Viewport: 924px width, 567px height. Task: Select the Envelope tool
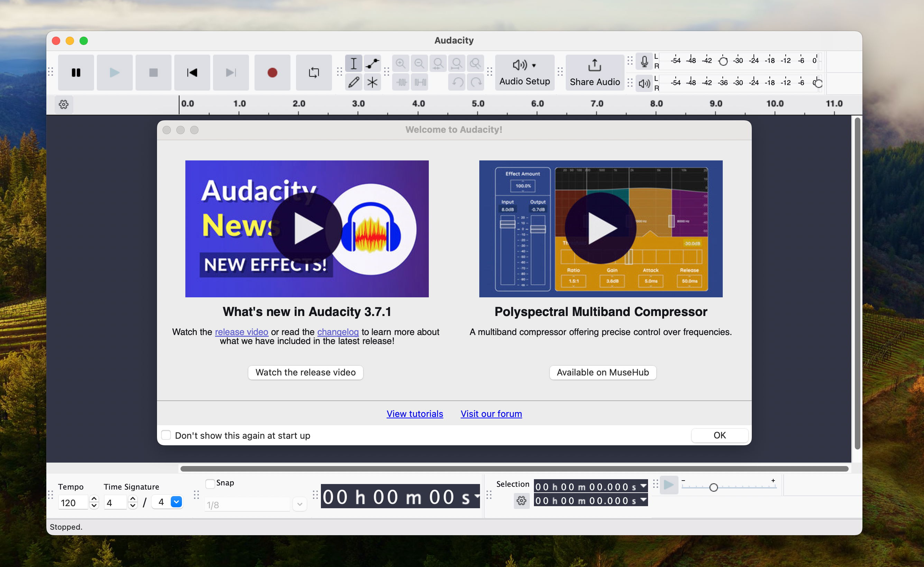[372, 63]
